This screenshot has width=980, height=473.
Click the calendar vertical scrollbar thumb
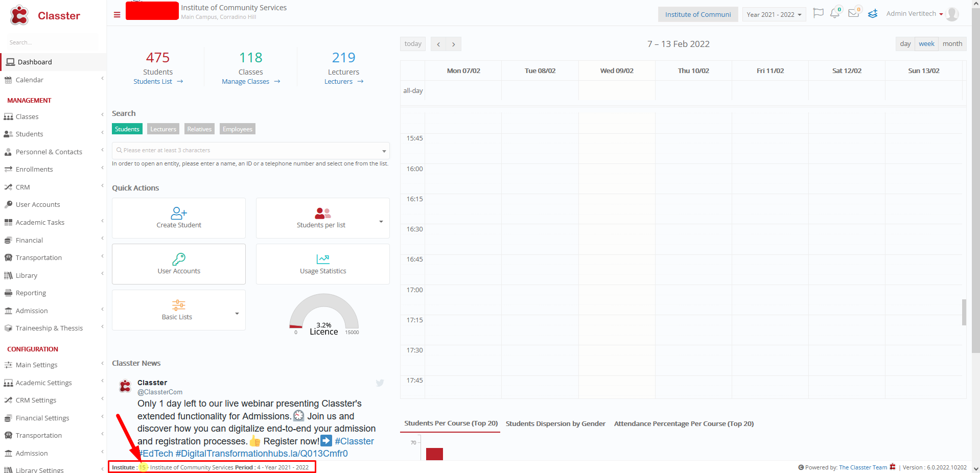tap(964, 312)
